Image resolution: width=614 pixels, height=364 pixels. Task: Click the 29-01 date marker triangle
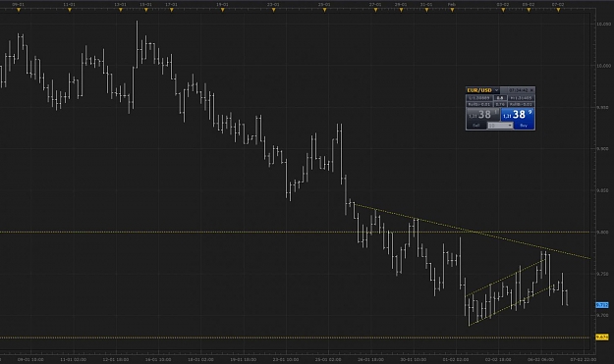(x=401, y=10)
